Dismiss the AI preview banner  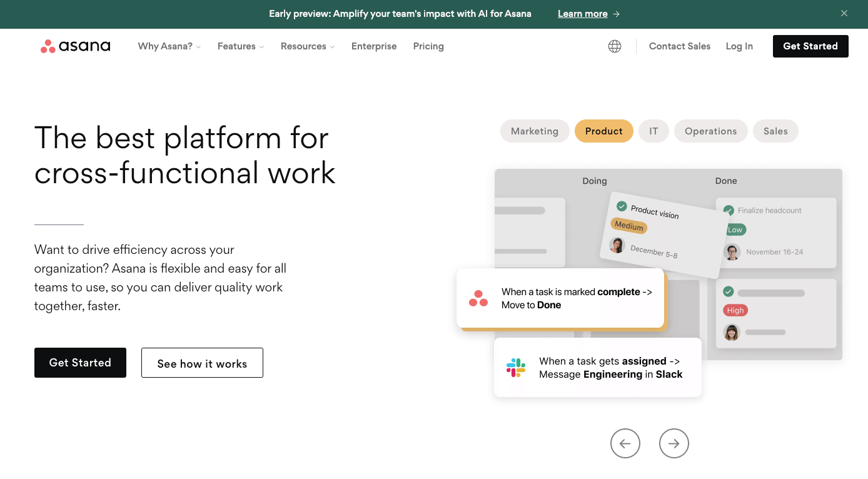point(844,13)
